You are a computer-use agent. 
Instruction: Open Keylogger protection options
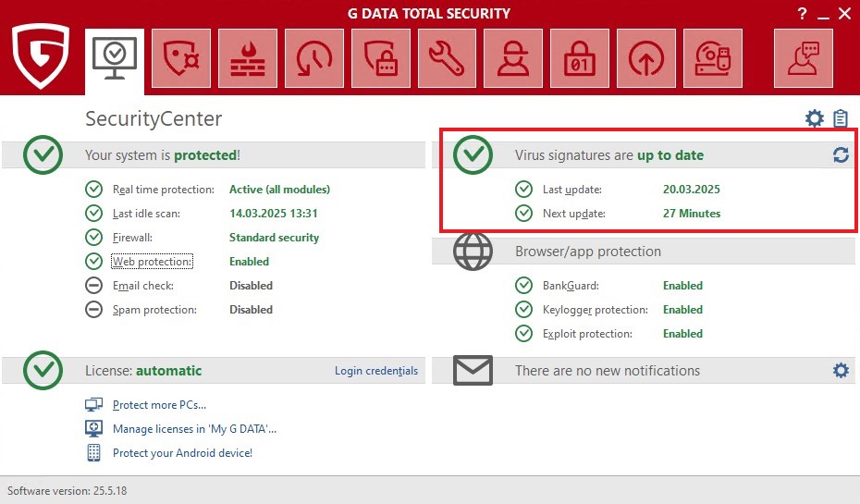click(596, 310)
